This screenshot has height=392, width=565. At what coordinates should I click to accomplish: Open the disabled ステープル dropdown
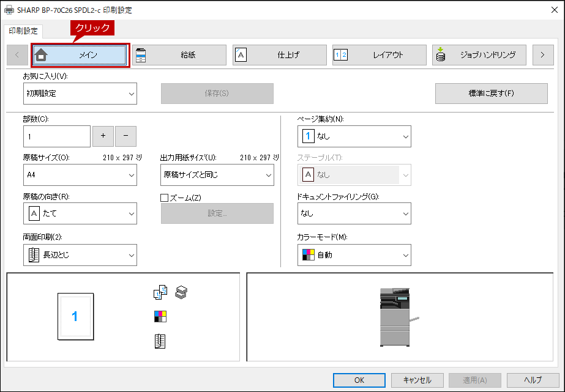354,175
